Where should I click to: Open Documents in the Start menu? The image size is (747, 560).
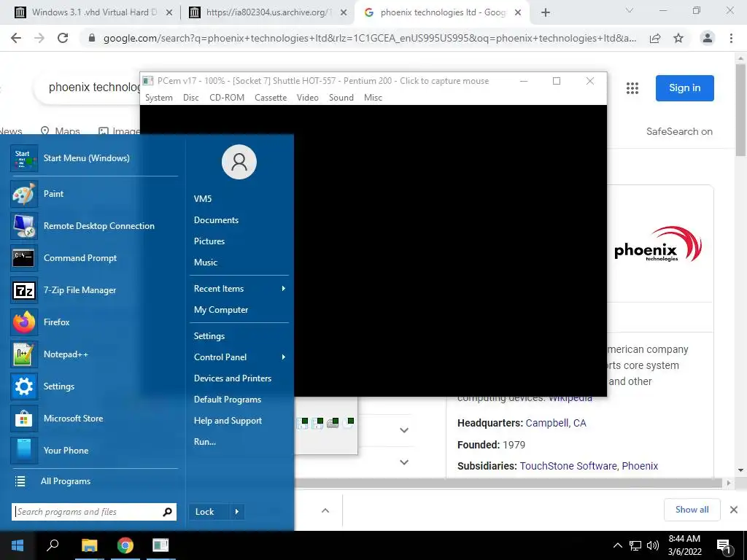click(216, 220)
